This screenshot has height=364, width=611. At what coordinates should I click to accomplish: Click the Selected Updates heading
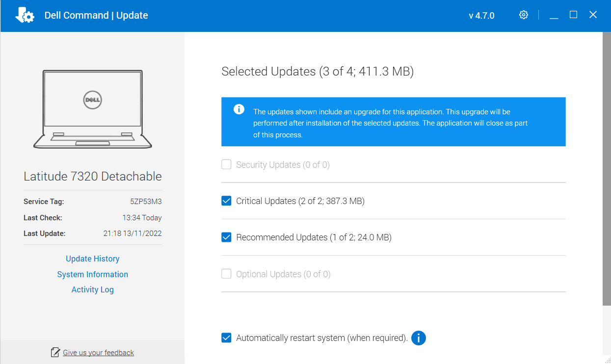[x=318, y=72]
